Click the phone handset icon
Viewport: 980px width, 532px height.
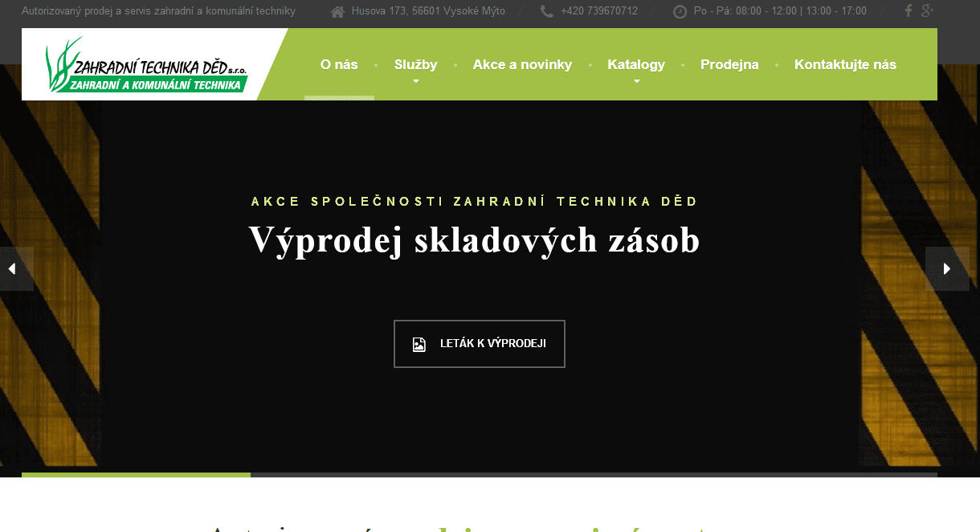click(x=547, y=11)
